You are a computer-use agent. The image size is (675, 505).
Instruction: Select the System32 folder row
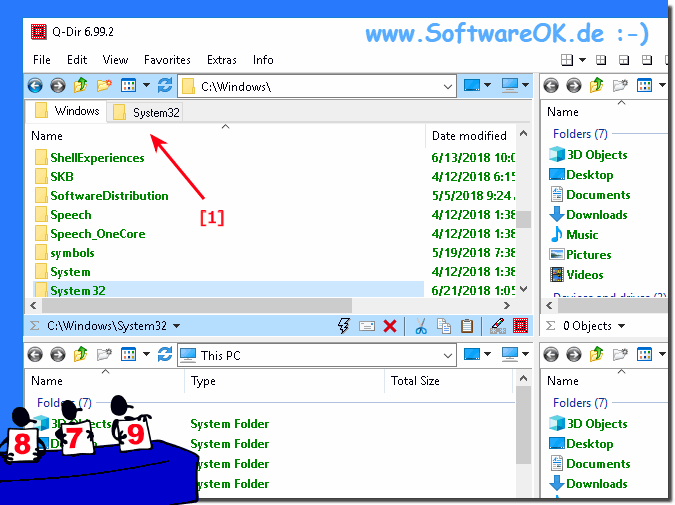tap(228, 290)
